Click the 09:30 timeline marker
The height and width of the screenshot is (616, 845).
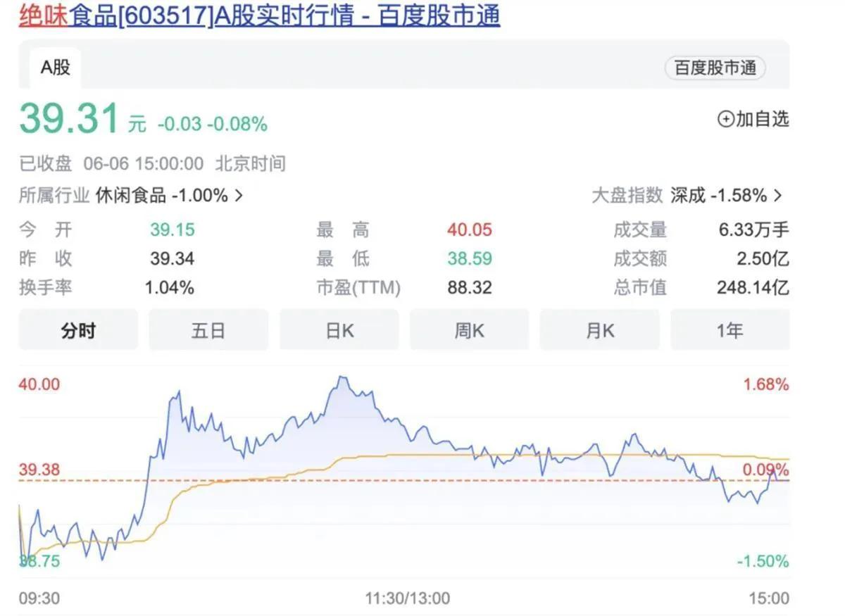click(39, 598)
